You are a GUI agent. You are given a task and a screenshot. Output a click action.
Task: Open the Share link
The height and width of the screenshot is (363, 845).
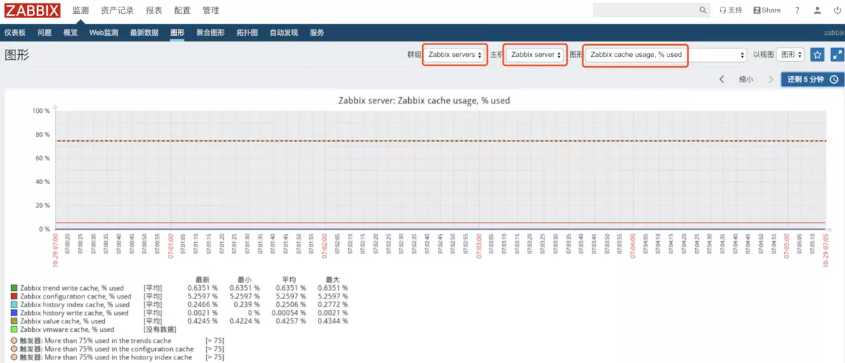pos(767,10)
